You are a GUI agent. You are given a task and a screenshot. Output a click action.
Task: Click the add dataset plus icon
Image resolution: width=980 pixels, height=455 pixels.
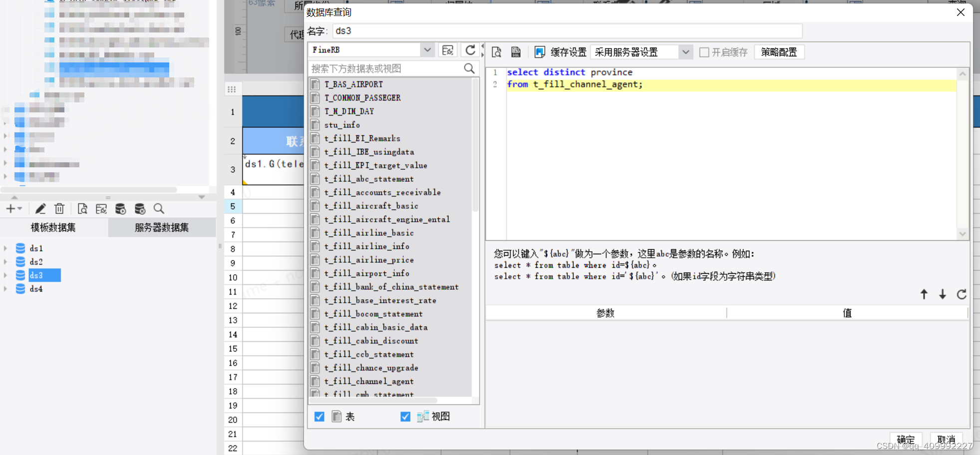(x=10, y=209)
